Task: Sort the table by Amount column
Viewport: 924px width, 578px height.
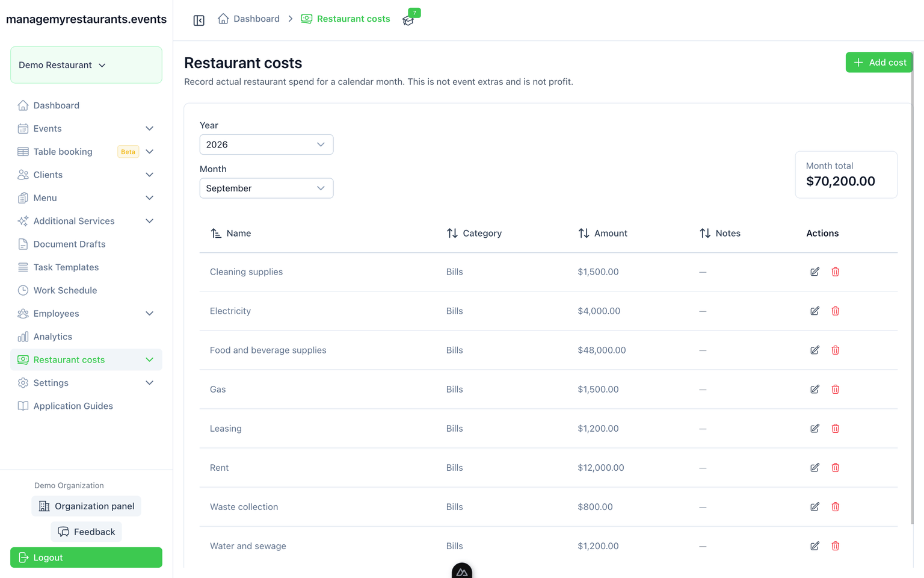Action: tap(602, 233)
